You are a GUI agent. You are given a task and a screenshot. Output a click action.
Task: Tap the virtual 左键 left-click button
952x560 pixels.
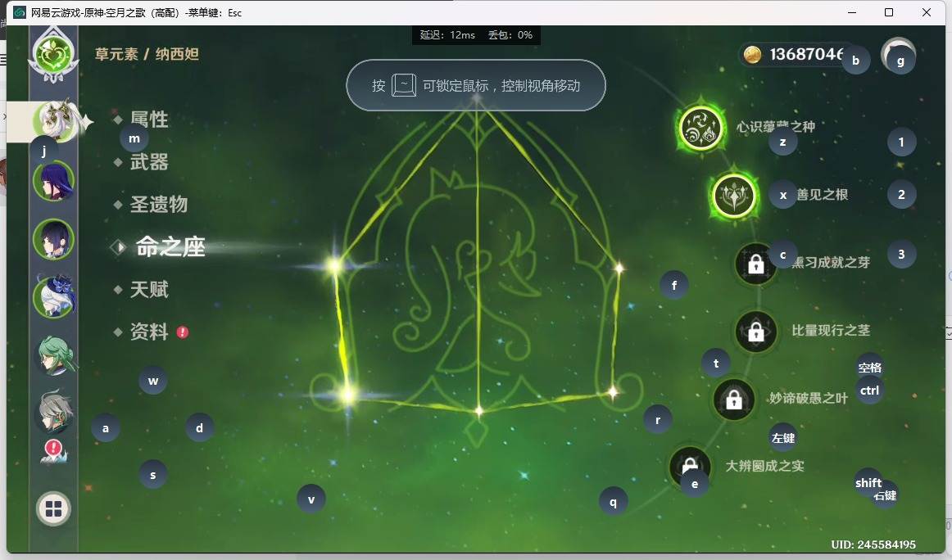click(x=782, y=437)
